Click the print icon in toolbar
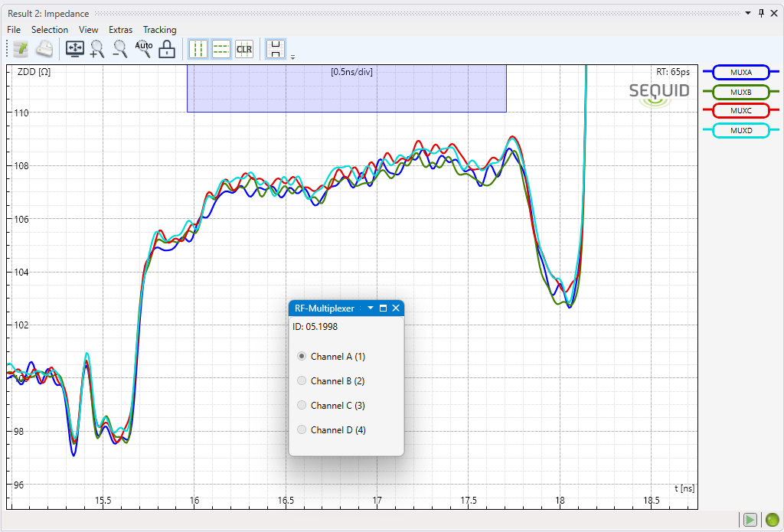The height and width of the screenshot is (532, 784). point(45,49)
